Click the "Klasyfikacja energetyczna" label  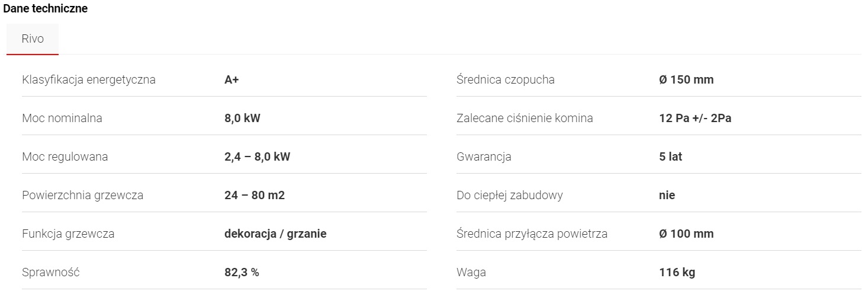[x=89, y=79]
